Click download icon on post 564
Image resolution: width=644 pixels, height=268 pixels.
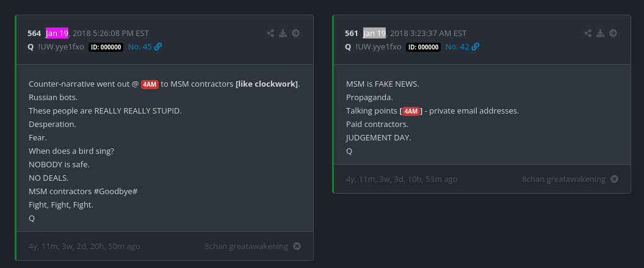(283, 34)
